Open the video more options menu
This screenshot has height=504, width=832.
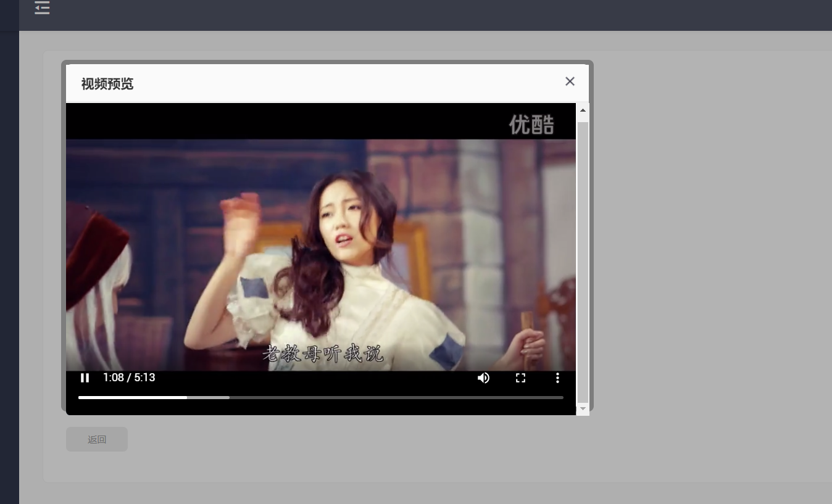click(x=557, y=378)
